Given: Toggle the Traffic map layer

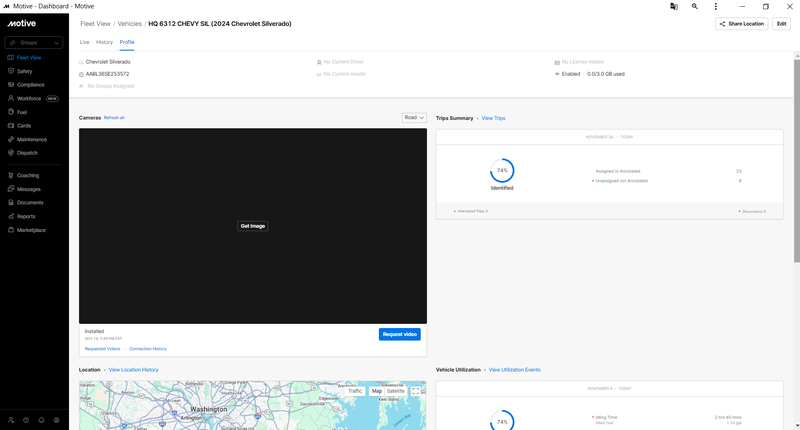Looking at the screenshot, I should (x=355, y=391).
